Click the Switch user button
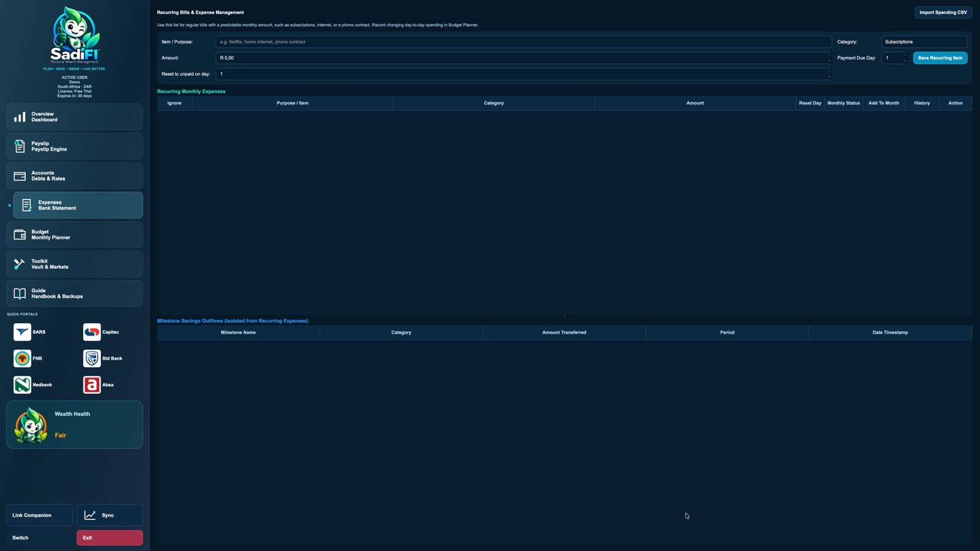 click(x=39, y=538)
